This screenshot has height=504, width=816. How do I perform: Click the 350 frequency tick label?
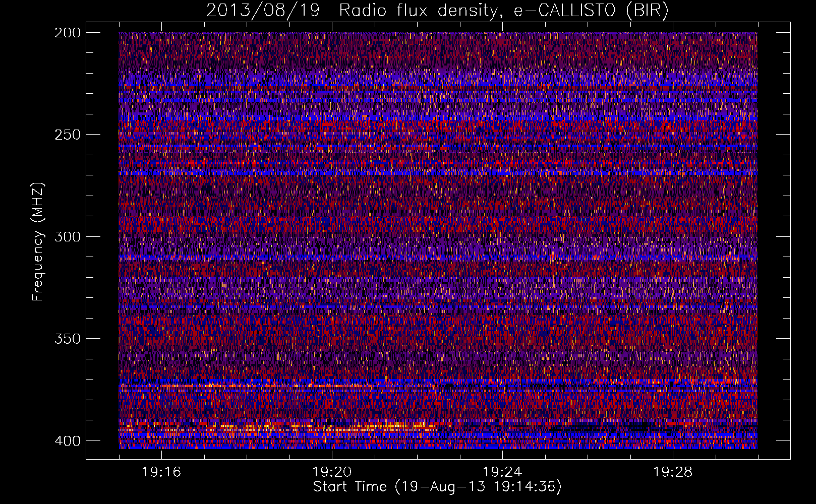click(x=67, y=338)
